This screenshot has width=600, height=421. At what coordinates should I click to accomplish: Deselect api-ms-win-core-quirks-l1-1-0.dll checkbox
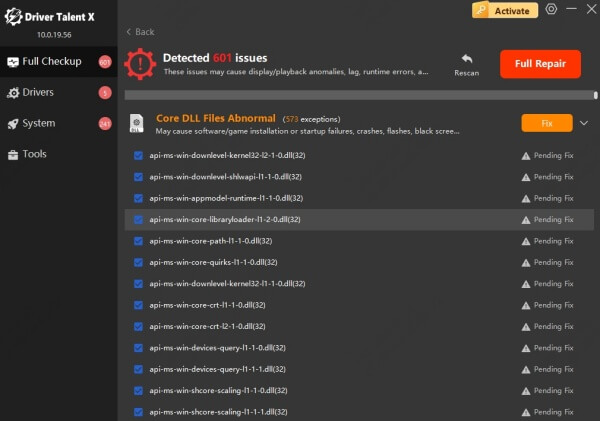[138, 263]
